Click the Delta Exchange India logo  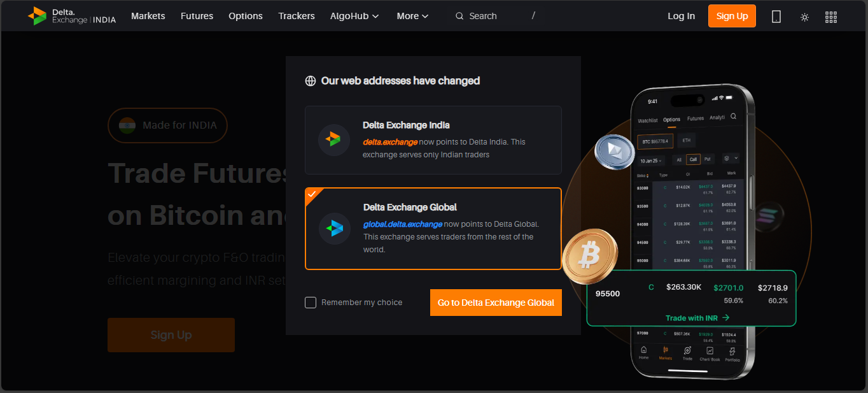72,16
